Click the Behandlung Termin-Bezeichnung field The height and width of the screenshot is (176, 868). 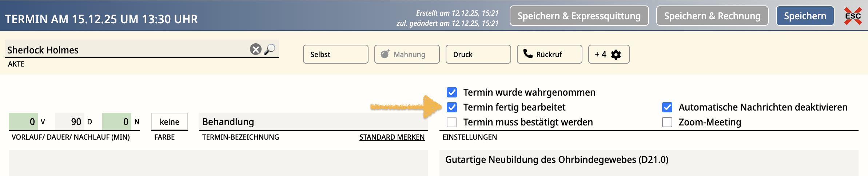pyautogui.click(x=313, y=122)
